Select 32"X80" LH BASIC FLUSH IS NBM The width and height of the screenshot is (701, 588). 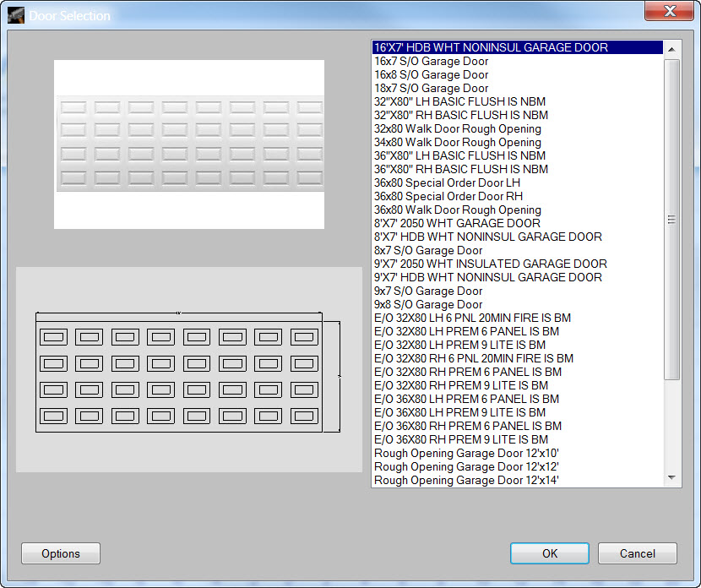pos(518,101)
